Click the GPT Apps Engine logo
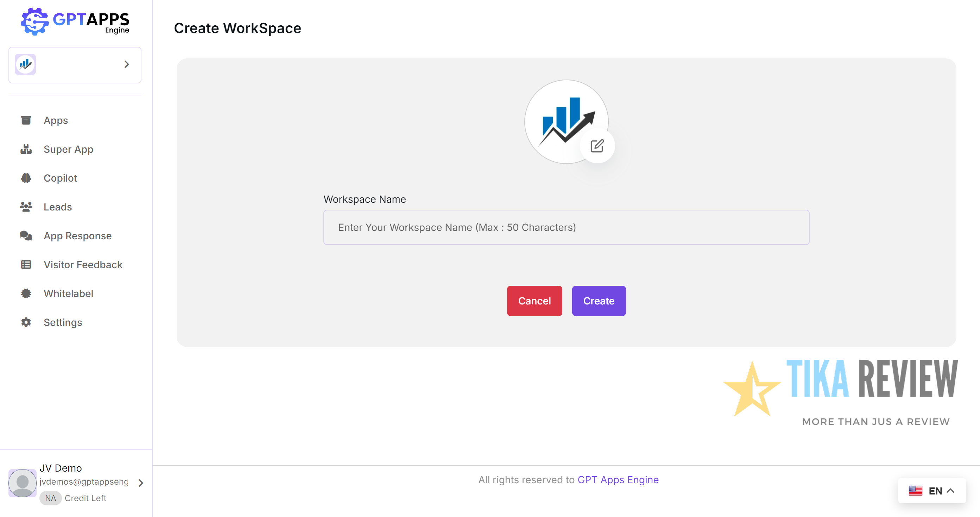980x517 pixels. [x=75, y=22]
